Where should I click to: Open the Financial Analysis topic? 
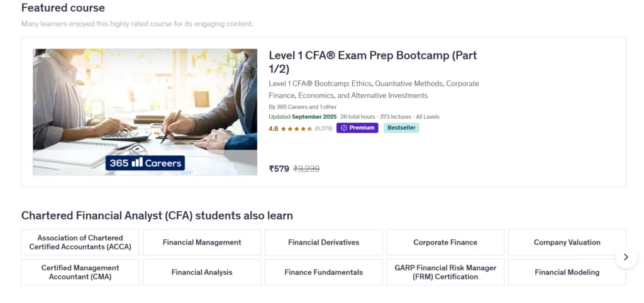click(202, 272)
